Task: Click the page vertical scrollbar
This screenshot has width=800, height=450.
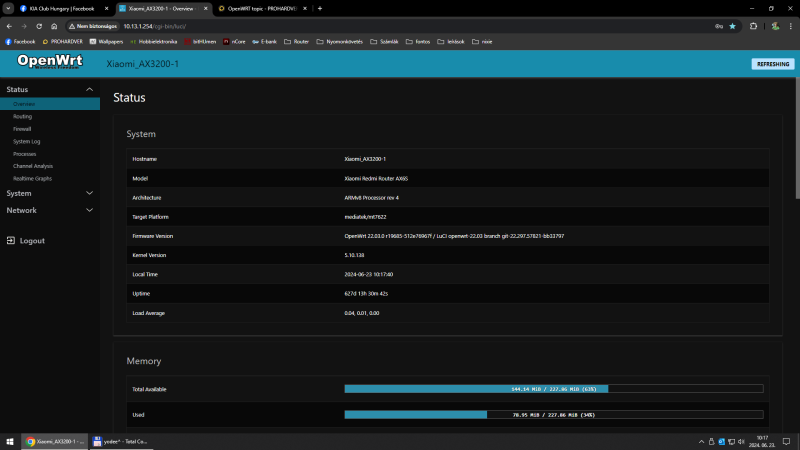Action: click(x=797, y=138)
